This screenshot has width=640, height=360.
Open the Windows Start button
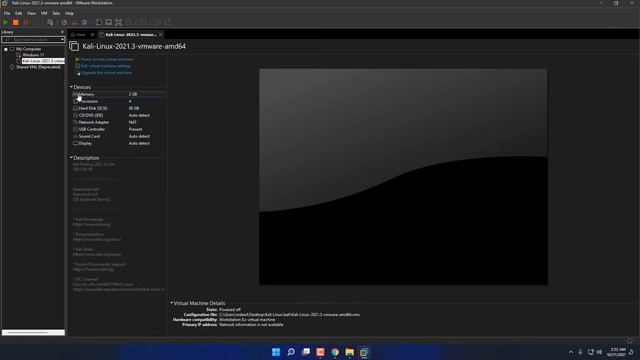point(276,352)
